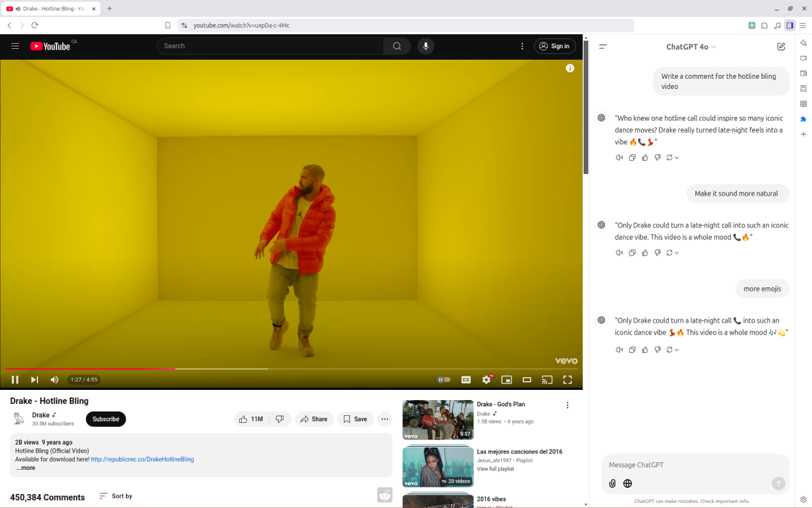Screen dimensions: 812x508
Task: Toggle the autoplay switch in the player
Action: point(443,379)
